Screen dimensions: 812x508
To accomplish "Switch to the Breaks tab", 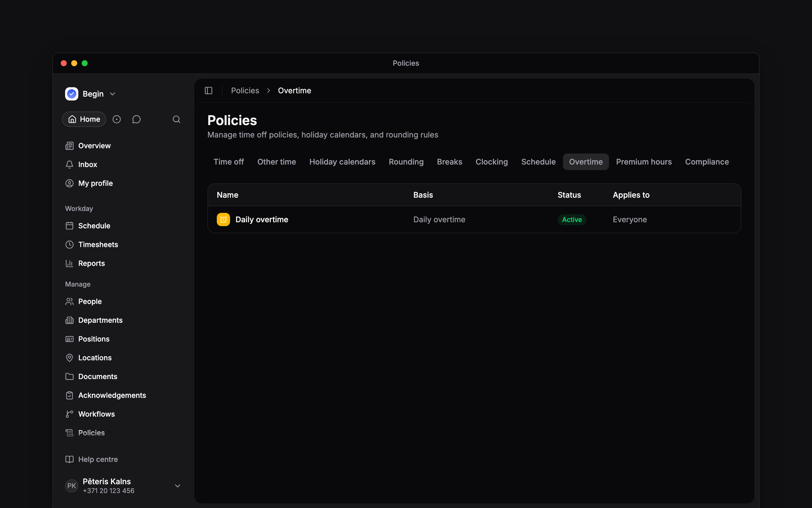I will pyautogui.click(x=449, y=162).
